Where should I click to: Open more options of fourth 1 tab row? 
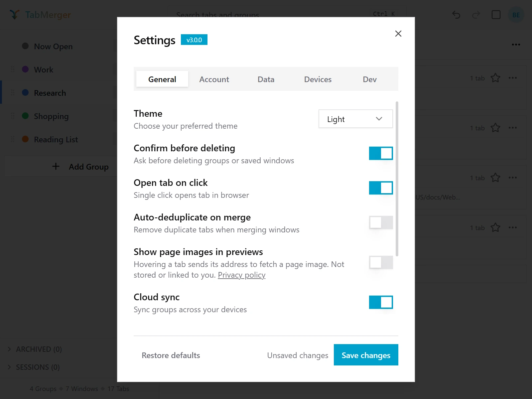tap(513, 227)
